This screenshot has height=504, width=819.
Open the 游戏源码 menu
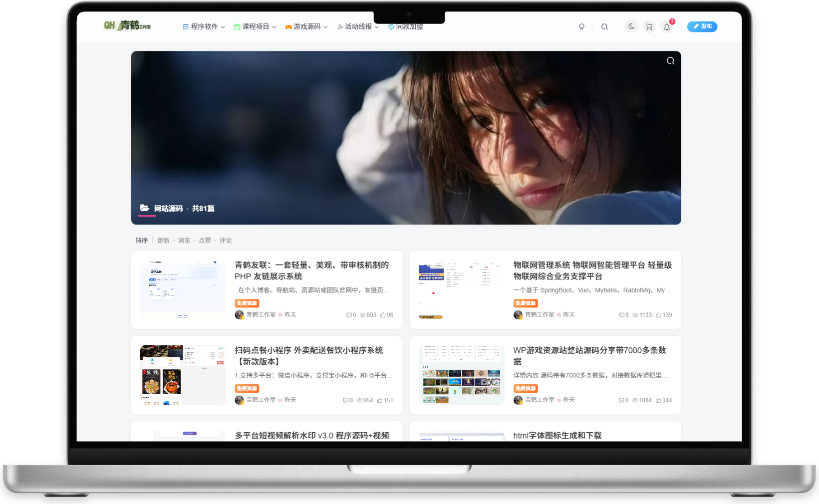point(306,26)
